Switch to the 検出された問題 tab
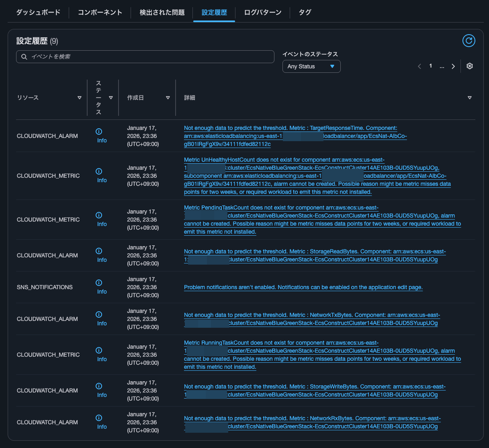489x448 pixels. (x=162, y=12)
